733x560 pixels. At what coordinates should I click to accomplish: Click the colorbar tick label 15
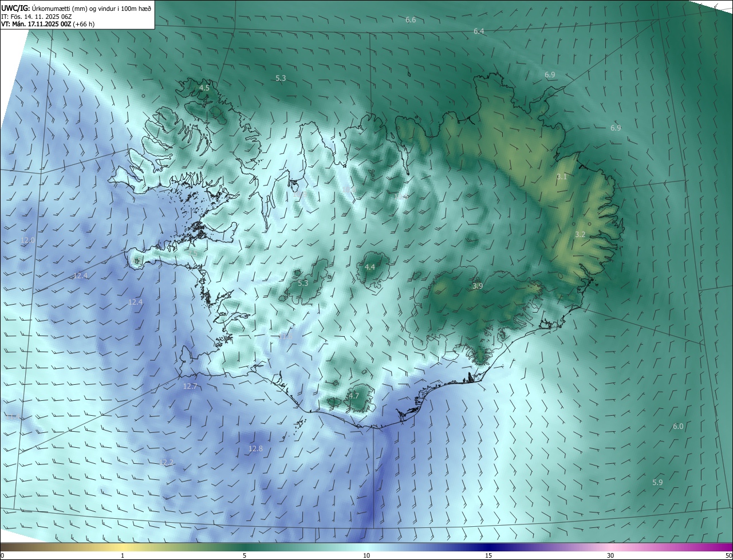(x=488, y=555)
